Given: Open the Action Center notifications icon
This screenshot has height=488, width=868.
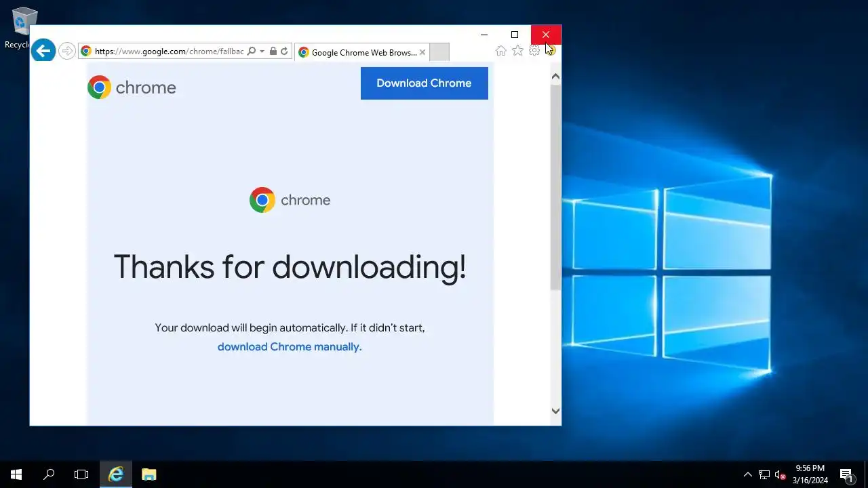Looking at the screenshot, I should click(x=846, y=474).
